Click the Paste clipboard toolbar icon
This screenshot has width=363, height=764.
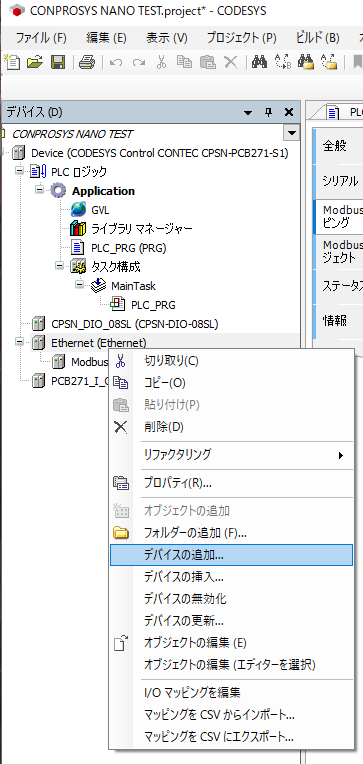(x=208, y=62)
